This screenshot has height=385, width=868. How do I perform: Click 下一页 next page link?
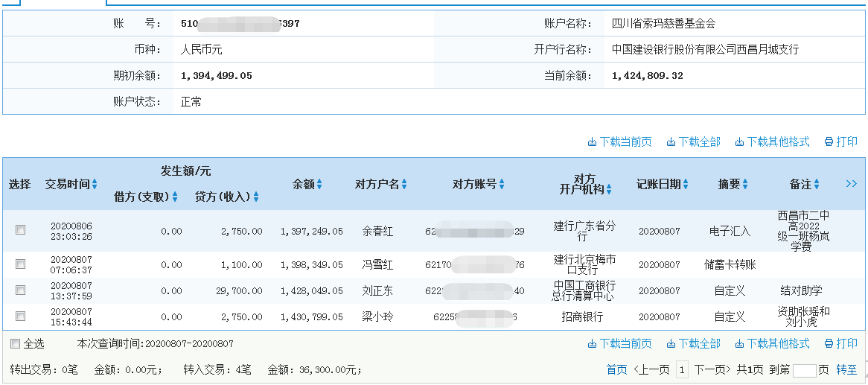(711, 369)
